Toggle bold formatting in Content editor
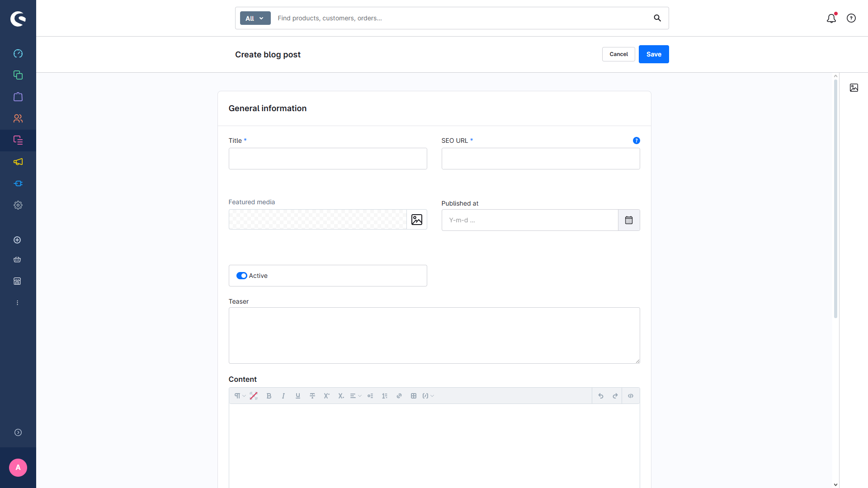Image resolution: width=868 pixels, height=488 pixels. pos(269,396)
